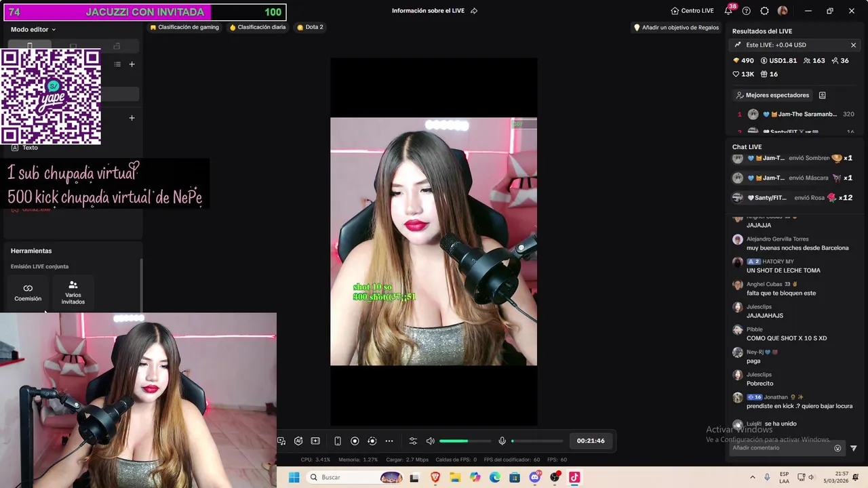Screen dimensions: 868x488
Task: Click Añadir un objetivo de Regalos
Action: click(x=675, y=27)
